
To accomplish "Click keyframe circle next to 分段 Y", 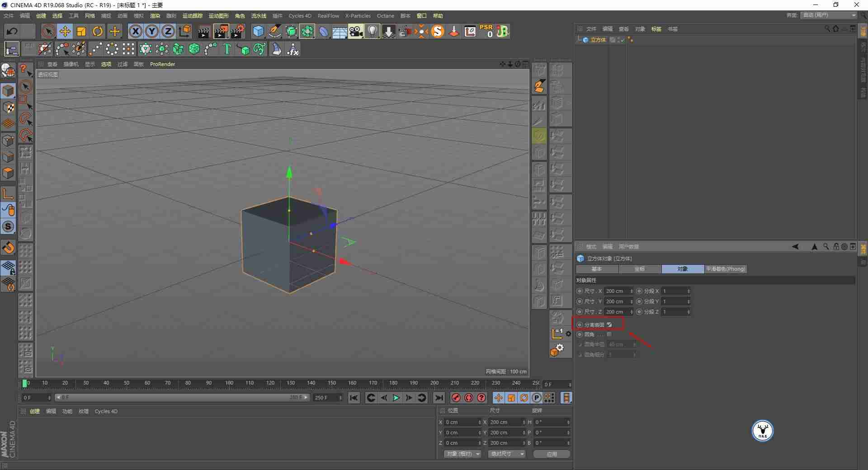I will [x=639, y=301].
